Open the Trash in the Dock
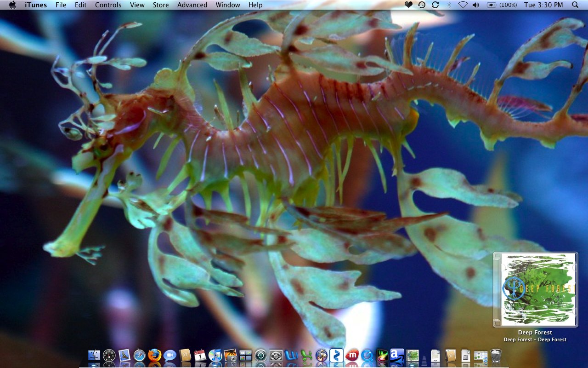 coord(496,355)
